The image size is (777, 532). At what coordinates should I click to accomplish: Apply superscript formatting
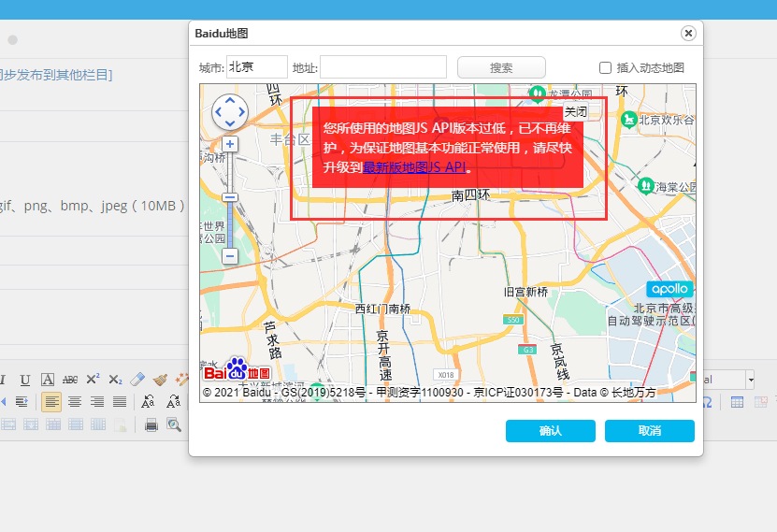click(93, 380)
